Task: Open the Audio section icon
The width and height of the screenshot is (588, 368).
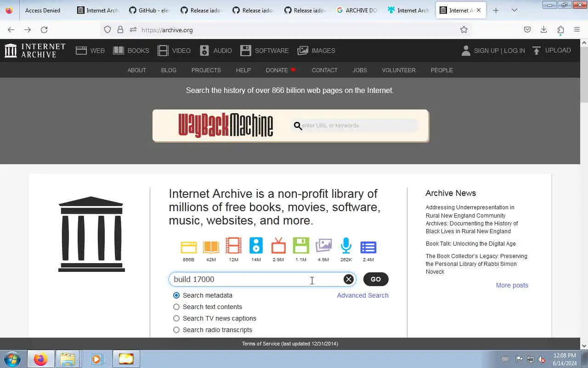Action: click(x=204, y=51)
